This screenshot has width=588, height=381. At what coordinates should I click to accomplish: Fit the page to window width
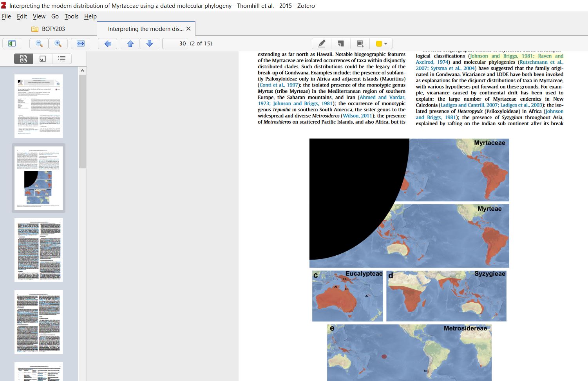(x=81, y=43)
